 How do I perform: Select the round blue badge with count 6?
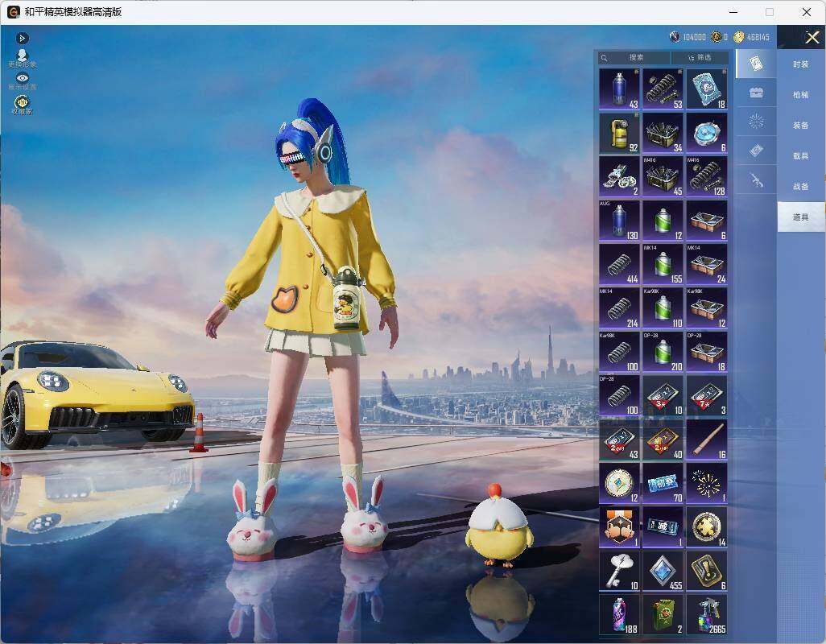coord(707,133)
